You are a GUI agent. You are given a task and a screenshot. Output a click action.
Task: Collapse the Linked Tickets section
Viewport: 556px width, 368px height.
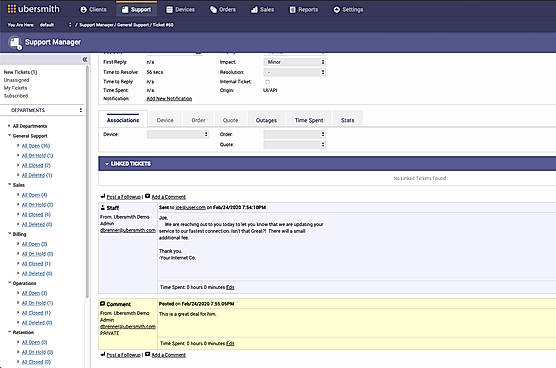coord(107,164)
